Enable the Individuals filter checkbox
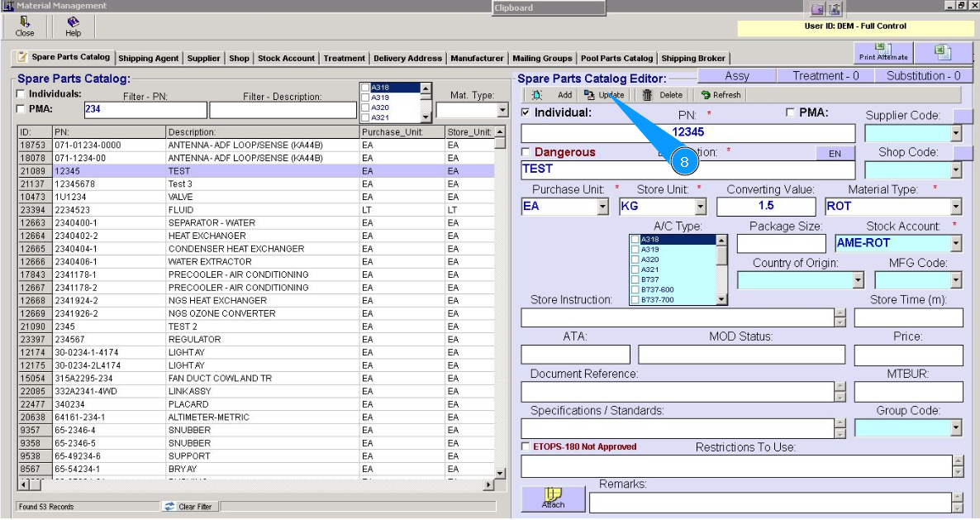The height and width of the screenshot is (520, 980). [21, 94]
